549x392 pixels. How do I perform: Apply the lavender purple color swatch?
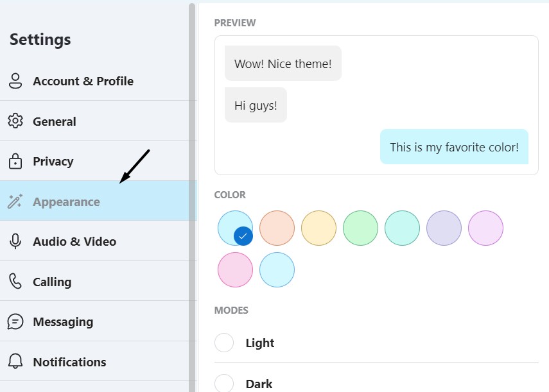click(444, 228)
